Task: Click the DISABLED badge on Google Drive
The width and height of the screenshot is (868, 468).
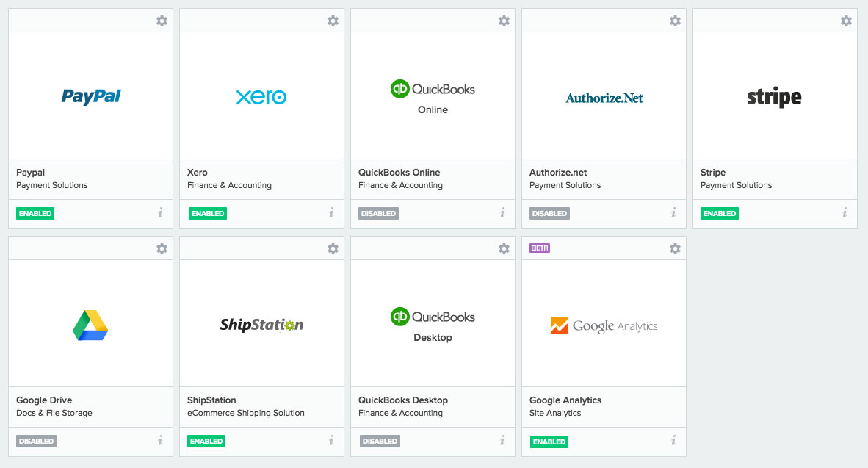Action: click(36, 442)
